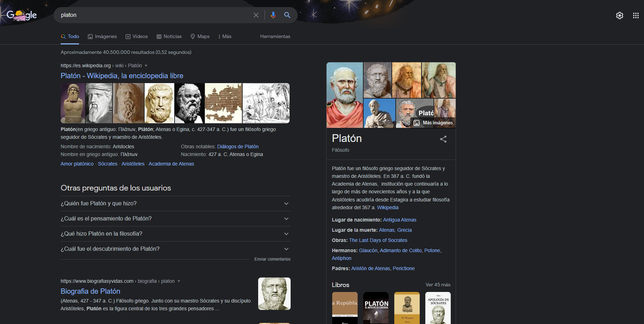Open the black-and-white engraving thumbnail
This screenshot has width=644, height=324.
point(266,103)
